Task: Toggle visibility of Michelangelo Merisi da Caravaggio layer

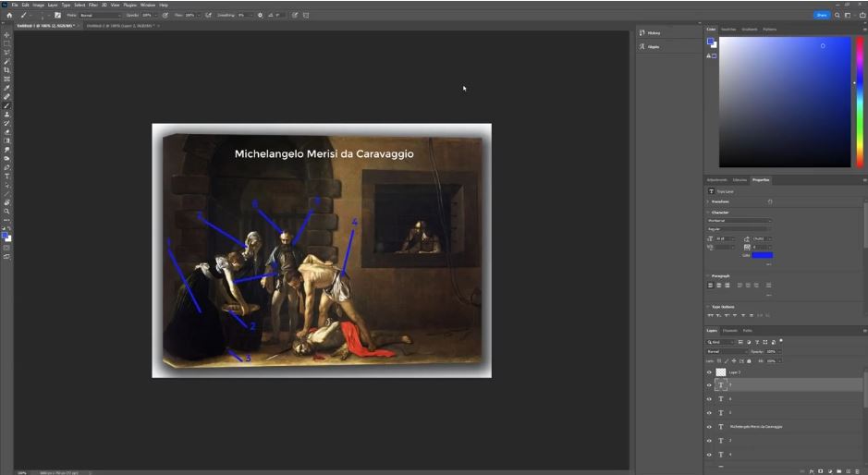Action: (710, 427)
